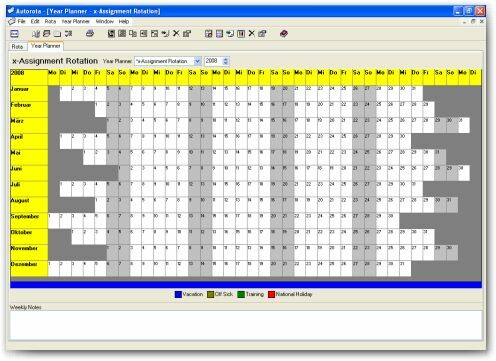
Task: Open the Year Planner menu in the menu bar
Action: [76, 21]
